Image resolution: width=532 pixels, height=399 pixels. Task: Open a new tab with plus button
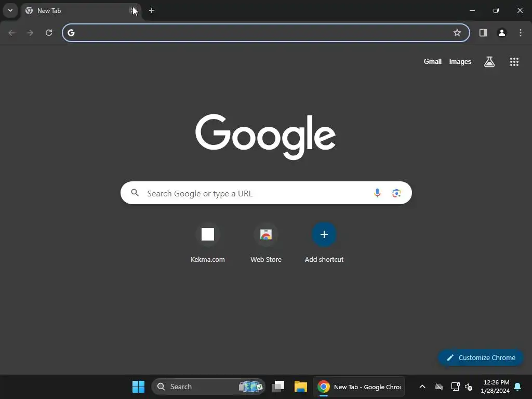(x=152, y=10)
